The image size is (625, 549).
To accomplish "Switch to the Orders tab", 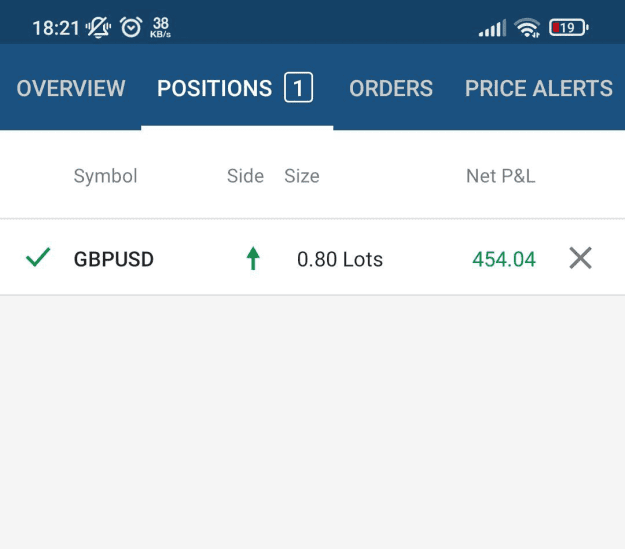I will click(x=391, y=88).
